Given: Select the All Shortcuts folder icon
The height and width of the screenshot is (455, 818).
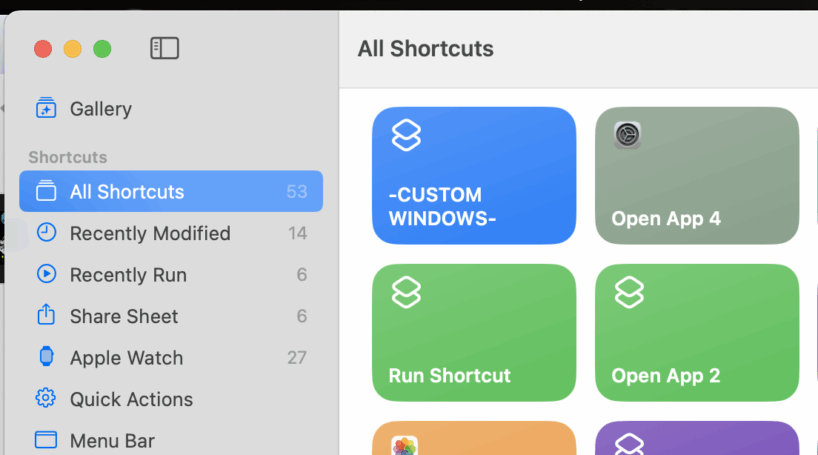Looking at the screenshot, I should pyautogui.click(x=46, y=191).
